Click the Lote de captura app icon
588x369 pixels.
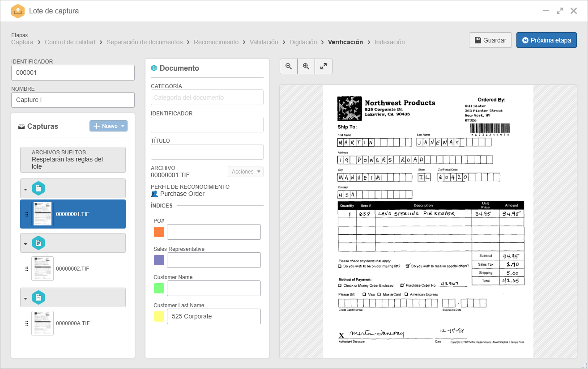18,11
